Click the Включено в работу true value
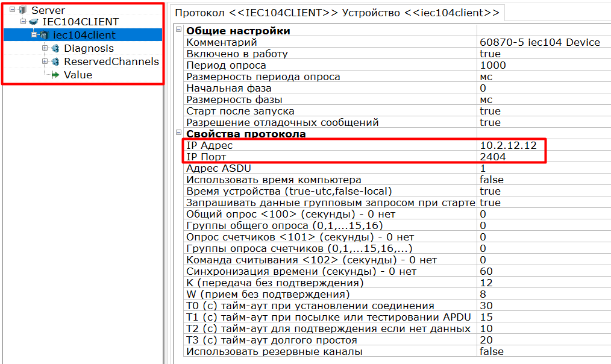Viewport: 611px width, 364px height. point(490,54)
